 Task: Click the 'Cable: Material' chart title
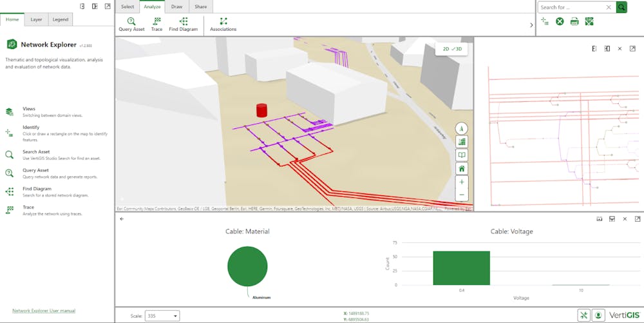click(247, 231)
